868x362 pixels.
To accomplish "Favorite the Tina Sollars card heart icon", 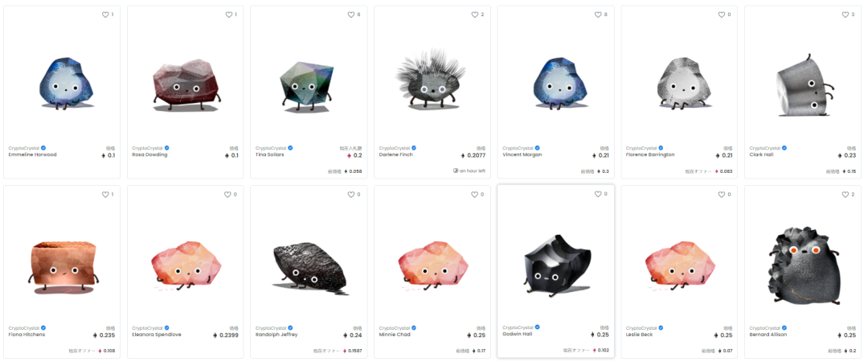I will [x=350, y=15].
